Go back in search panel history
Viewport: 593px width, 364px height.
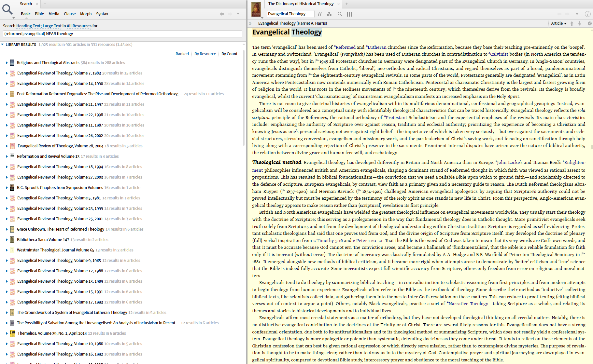(x=222, y=14)
